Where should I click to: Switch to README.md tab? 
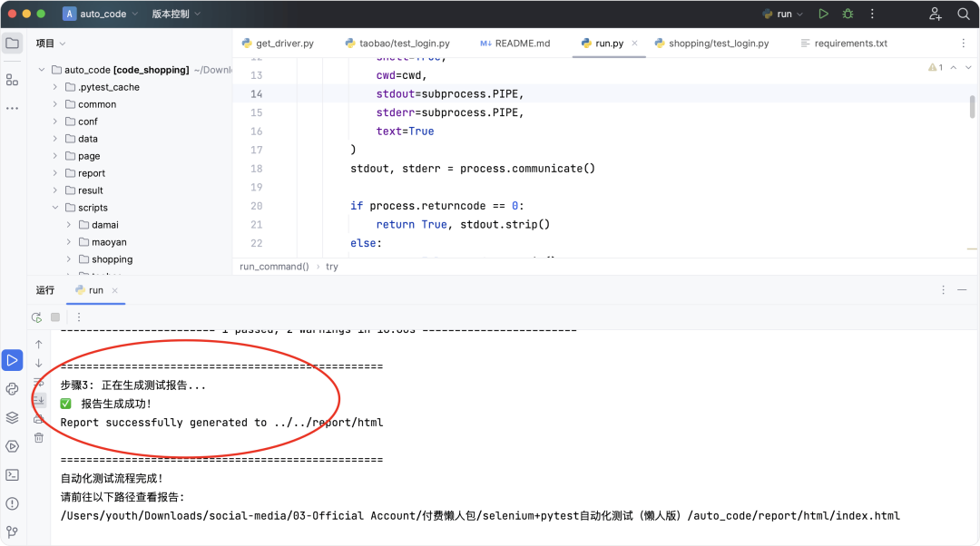tap(515, 44)
